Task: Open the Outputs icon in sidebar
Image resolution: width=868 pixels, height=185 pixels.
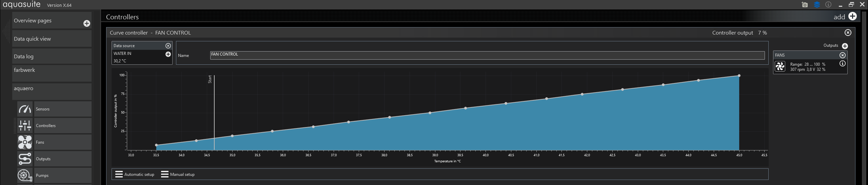Action: pos(25,159)
